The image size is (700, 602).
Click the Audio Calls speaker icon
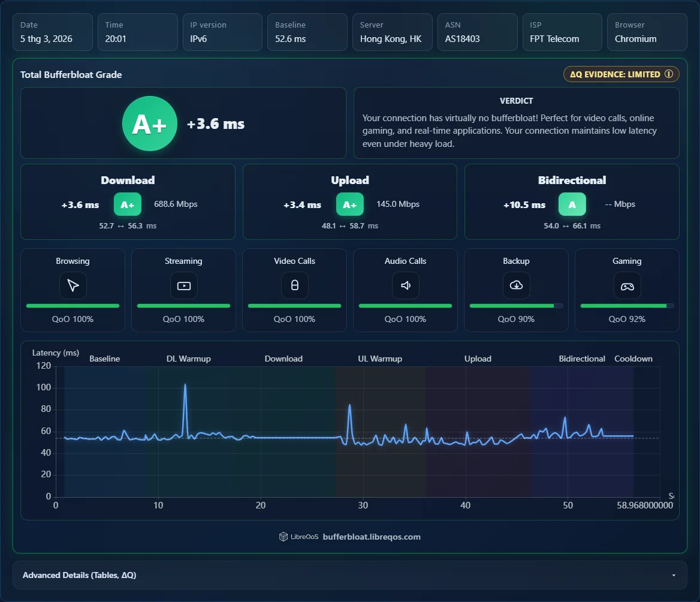(x=405, y=285)
